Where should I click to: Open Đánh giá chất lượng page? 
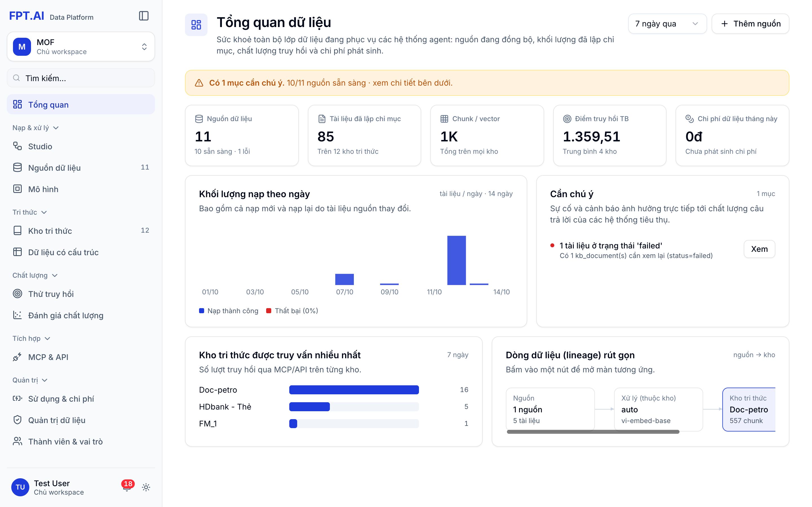pyautogui.click(x=81, y=315)
